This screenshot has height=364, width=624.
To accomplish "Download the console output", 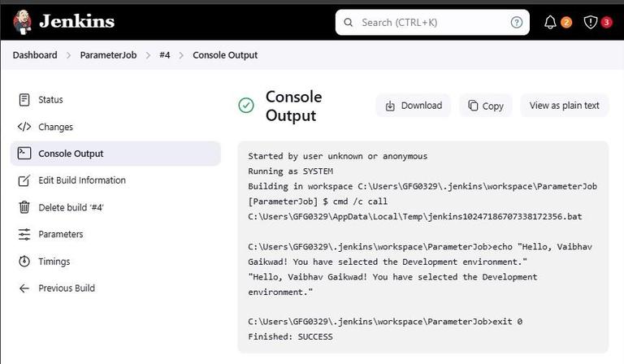I will [x=413, y=106].
